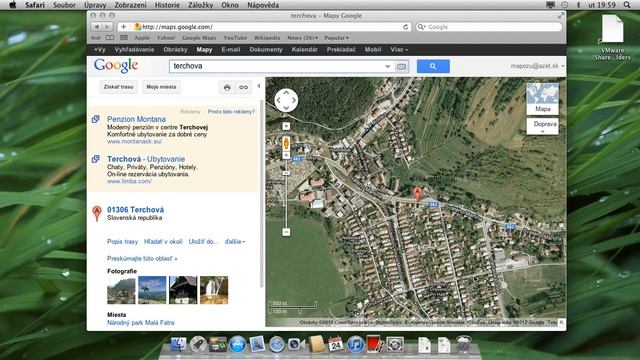640x360 pixels.
Task: Get a link via the chain icon
Action: click(x=243, y=87)
